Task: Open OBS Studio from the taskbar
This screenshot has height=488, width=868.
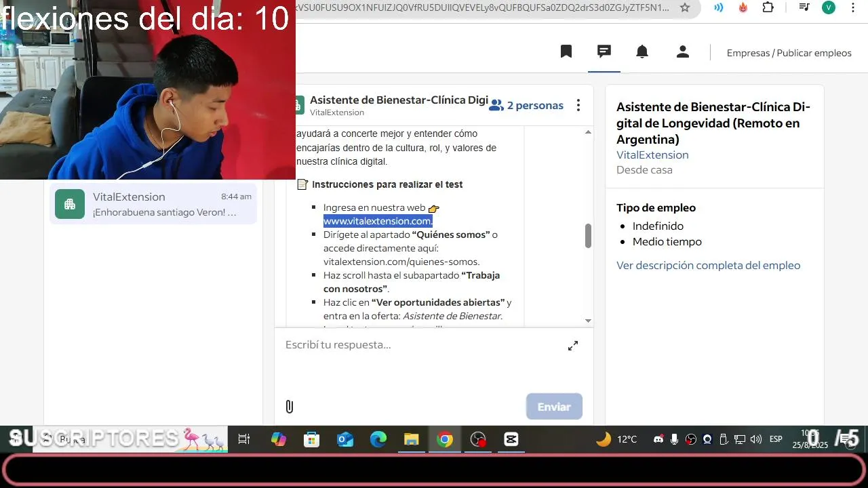Action: [x=478, y=439]
